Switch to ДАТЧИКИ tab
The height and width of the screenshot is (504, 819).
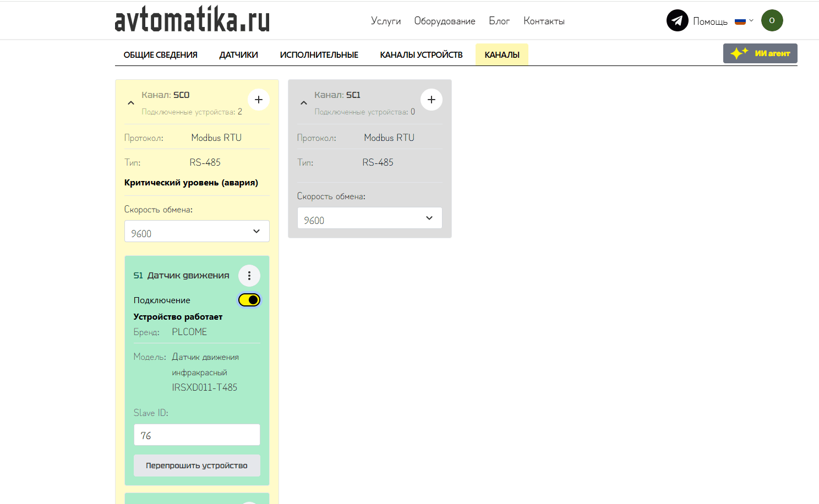pyautogui.click(x=238, y=54)
